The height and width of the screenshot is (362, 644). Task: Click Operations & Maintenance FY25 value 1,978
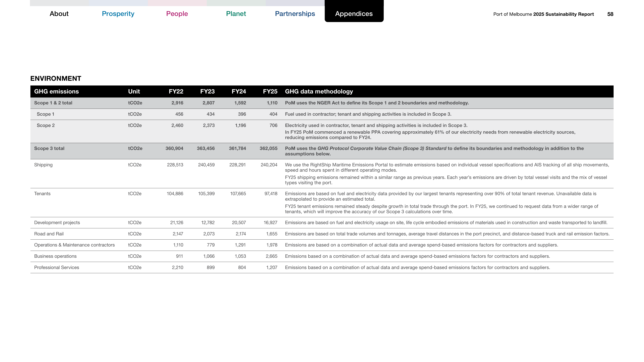click(272, 245)
